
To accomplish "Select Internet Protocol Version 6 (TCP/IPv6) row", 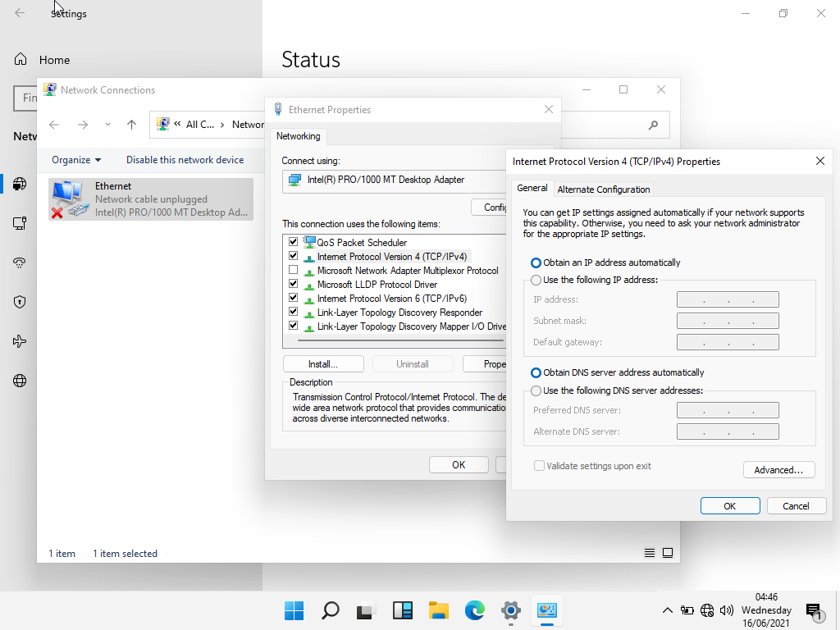I will [x=391, y=299].
